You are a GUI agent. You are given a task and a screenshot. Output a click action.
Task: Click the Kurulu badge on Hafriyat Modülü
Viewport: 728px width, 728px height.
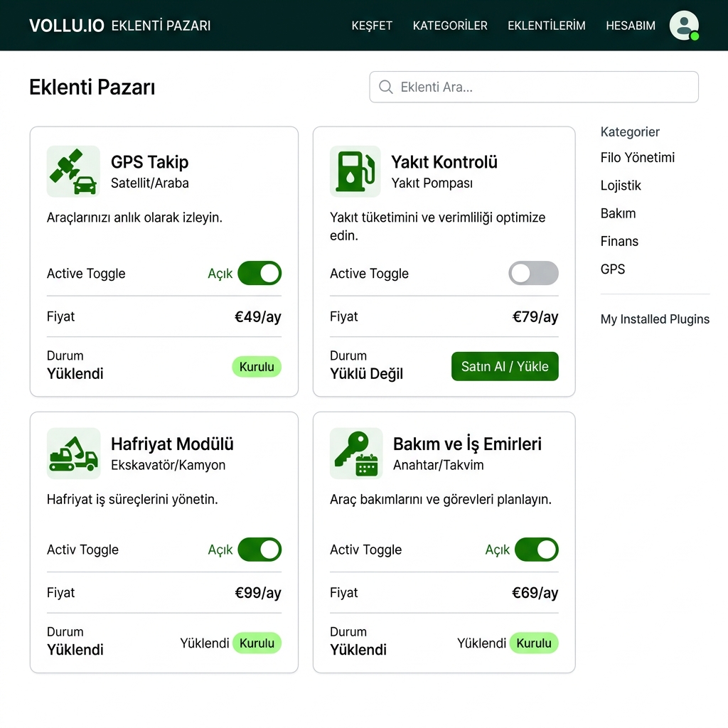click(257, 643)
